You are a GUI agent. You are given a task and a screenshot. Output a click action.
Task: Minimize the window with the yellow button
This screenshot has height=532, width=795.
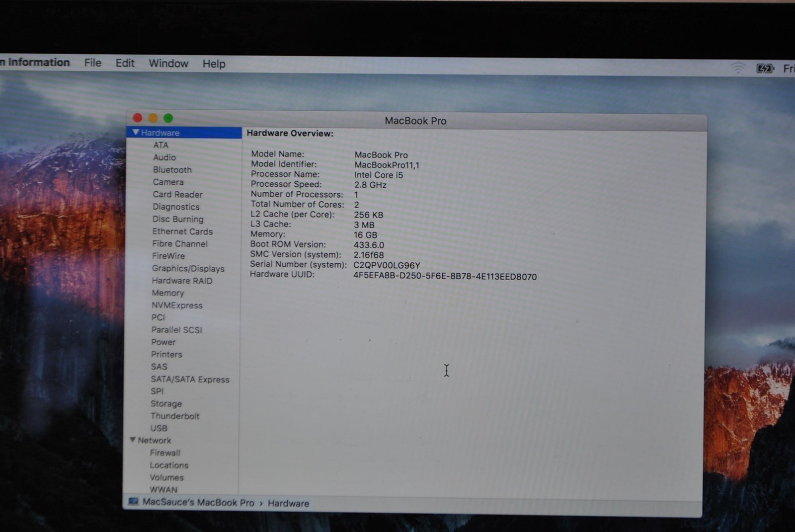pyautogui.click(x=153, y=118)
